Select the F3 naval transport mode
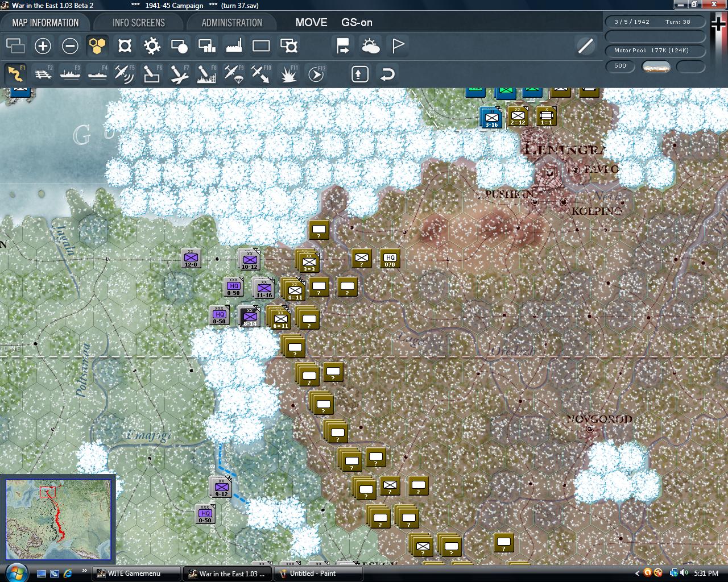Viewport: 728px width, 582px height. tap(70, 74)
